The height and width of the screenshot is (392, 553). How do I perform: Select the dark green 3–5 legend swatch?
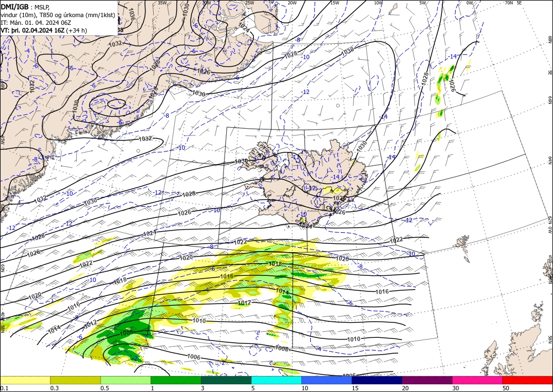click(226, 380)
